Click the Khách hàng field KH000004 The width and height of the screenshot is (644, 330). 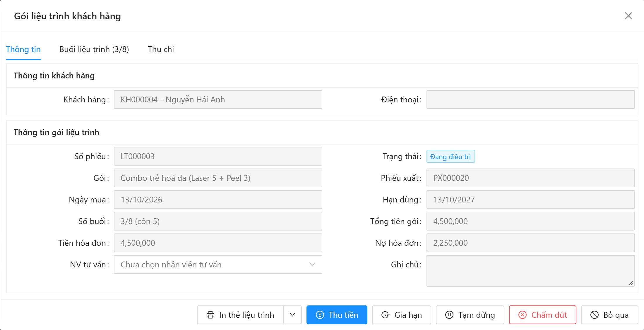pyautogui.click(x=218, y=99)
